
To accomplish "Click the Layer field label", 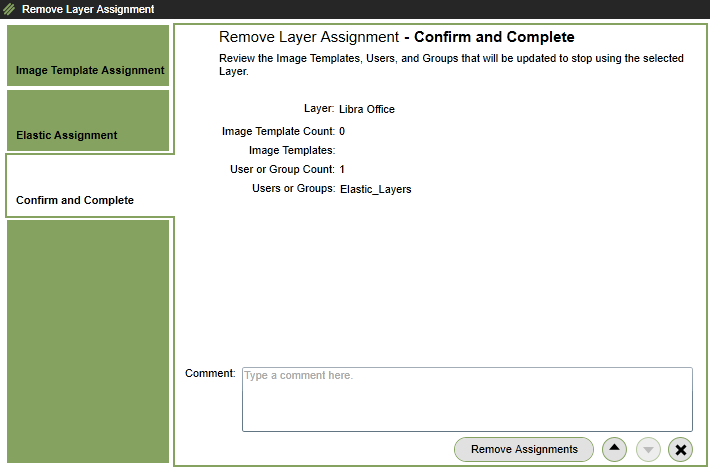I will (319, 108).
